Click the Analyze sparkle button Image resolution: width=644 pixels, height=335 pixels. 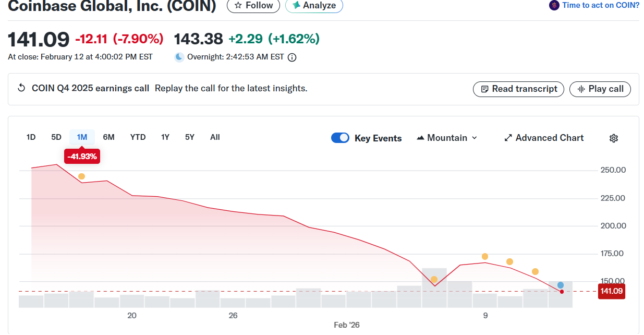click(x=314, y=5)
